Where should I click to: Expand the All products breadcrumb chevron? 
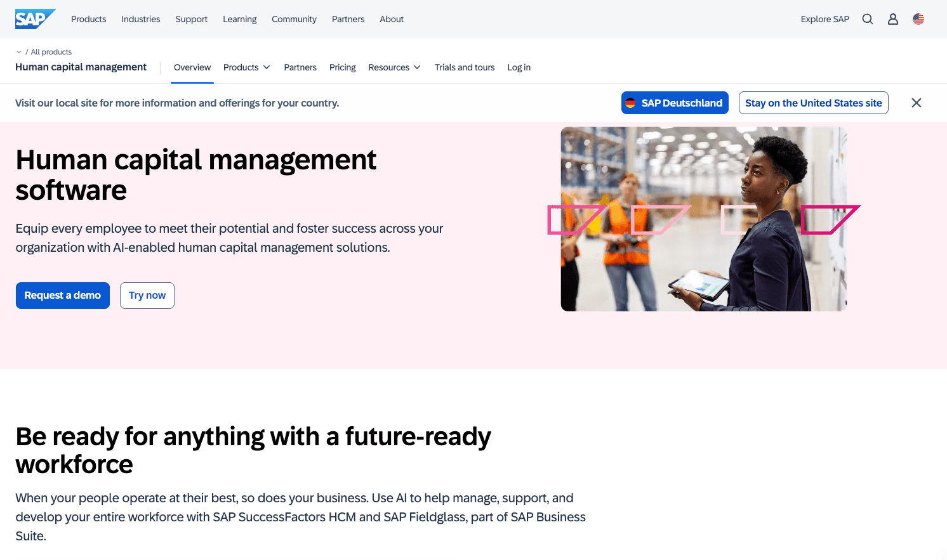(x=19, y=52)
